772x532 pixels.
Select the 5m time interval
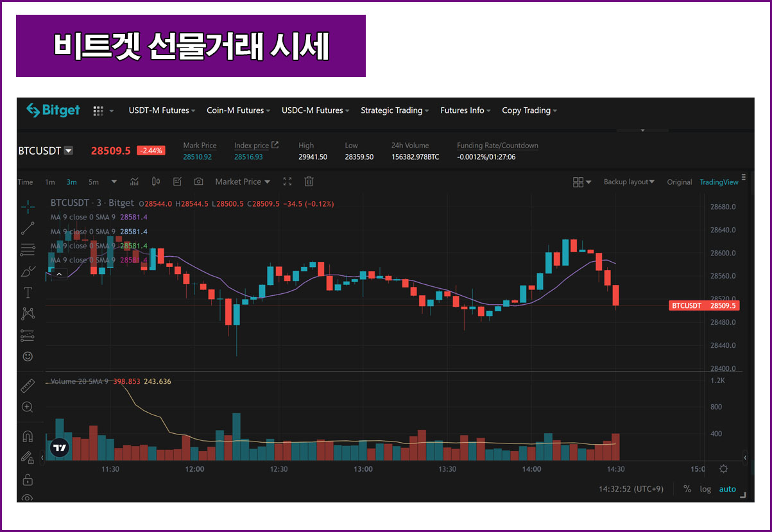click(94, 182)
